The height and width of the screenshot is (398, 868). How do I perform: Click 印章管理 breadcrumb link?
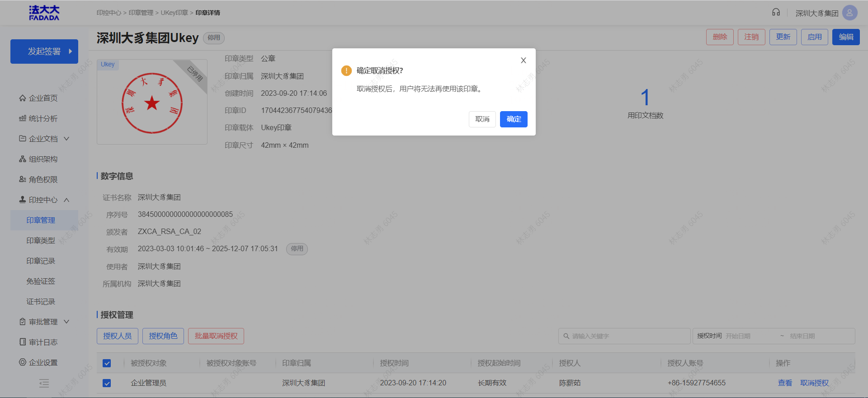141,13
